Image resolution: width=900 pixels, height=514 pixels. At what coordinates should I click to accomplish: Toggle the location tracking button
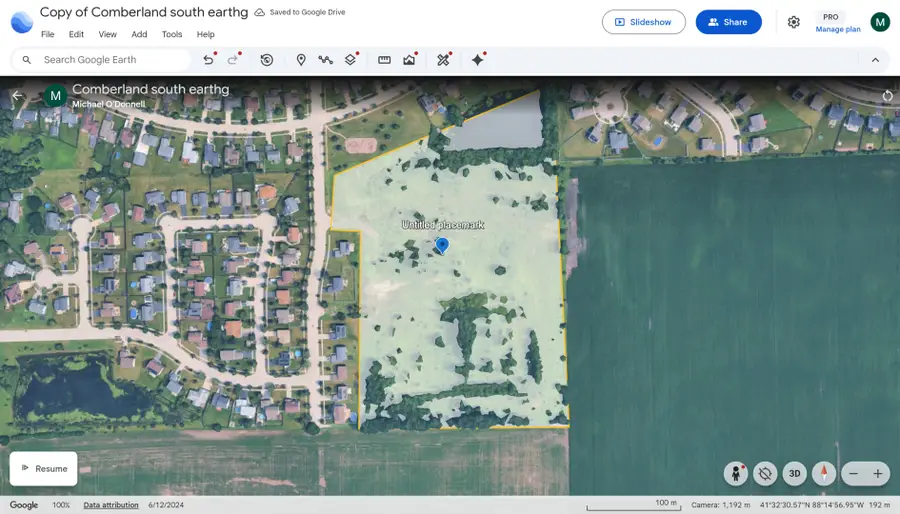[765, 473]
